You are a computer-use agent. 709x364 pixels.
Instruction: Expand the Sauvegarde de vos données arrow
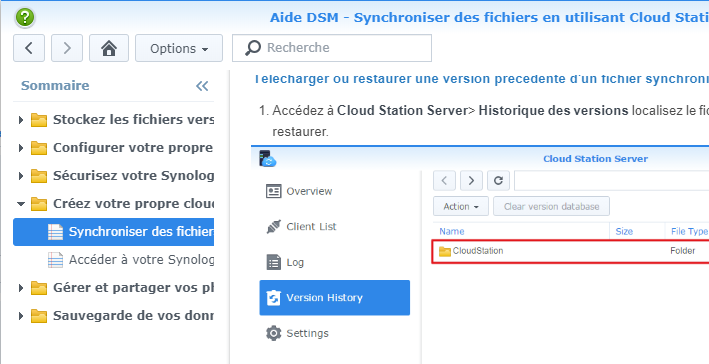(21, 316)
